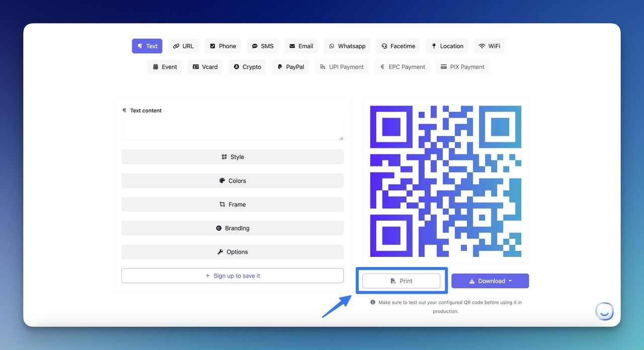The height and width of the screenshot is (350, 644).
Task: Choose the Phone QR type
Action: click(223, 46)
